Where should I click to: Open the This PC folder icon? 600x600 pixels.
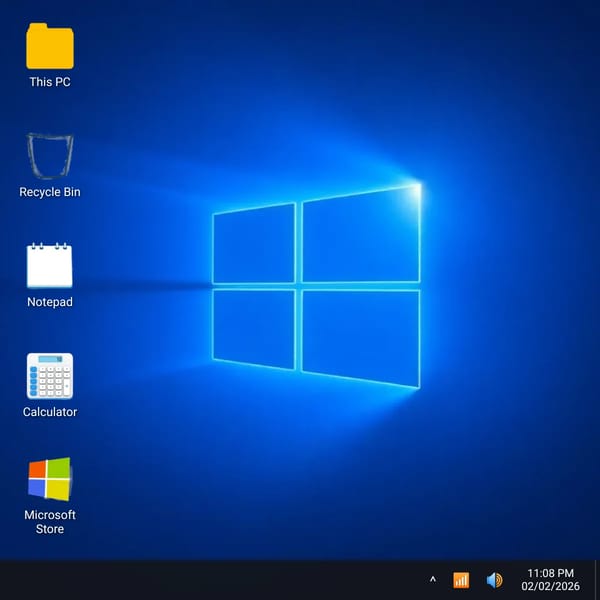50,46
